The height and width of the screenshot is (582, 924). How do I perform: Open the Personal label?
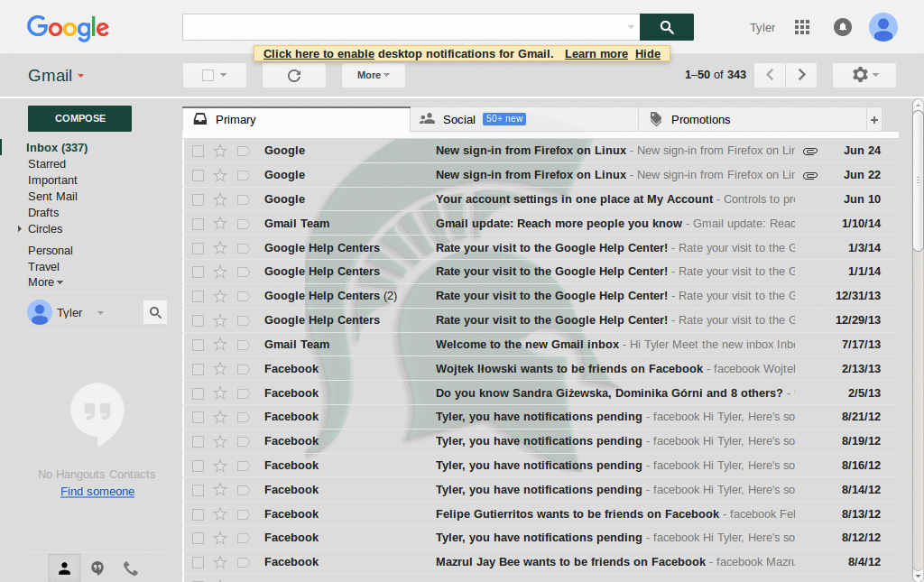tap(51, 250)
